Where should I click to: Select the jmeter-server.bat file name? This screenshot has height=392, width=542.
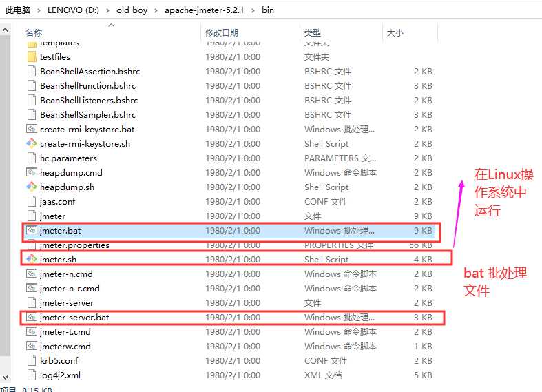point(74,317)
